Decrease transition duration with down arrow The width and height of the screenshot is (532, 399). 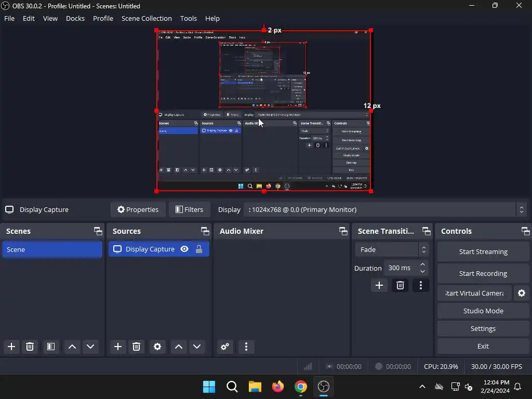click(422, 271)
